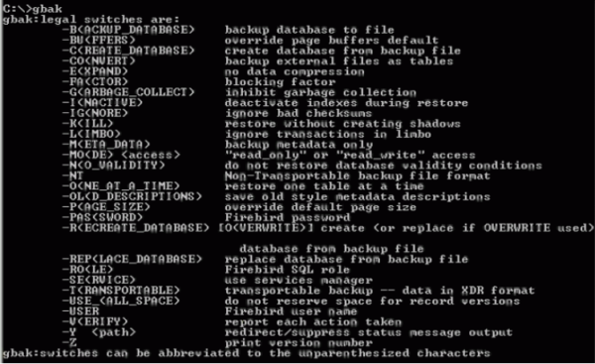This screenshot has height=364, width=595.
Task: Click the -O(NE_AT_A_TIME) switch text
Action: 121,186
